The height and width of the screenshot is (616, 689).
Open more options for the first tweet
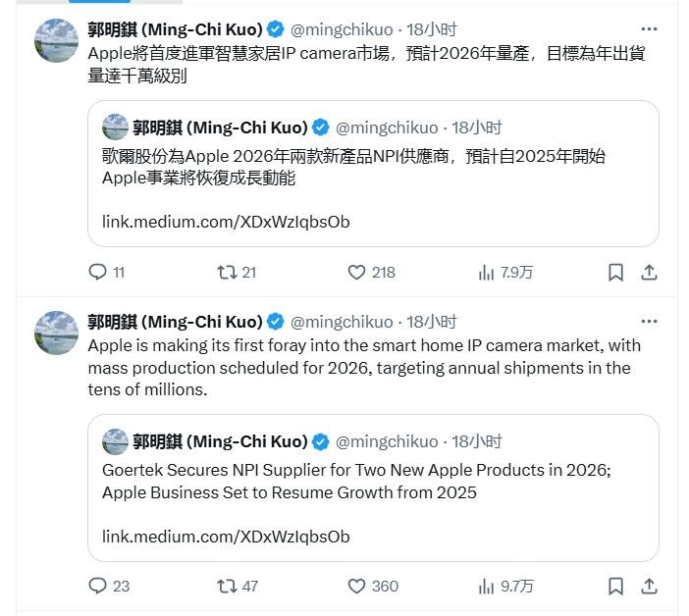click(649, 29)
